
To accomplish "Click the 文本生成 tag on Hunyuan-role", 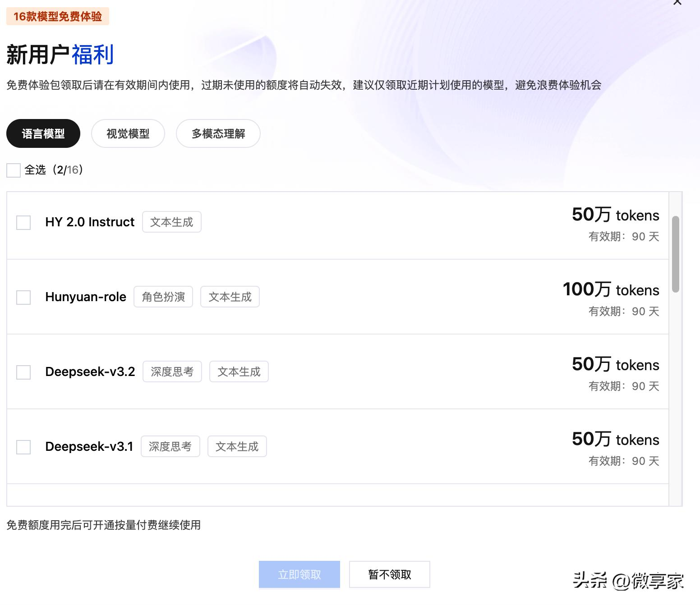I will (x=230, y=297).
